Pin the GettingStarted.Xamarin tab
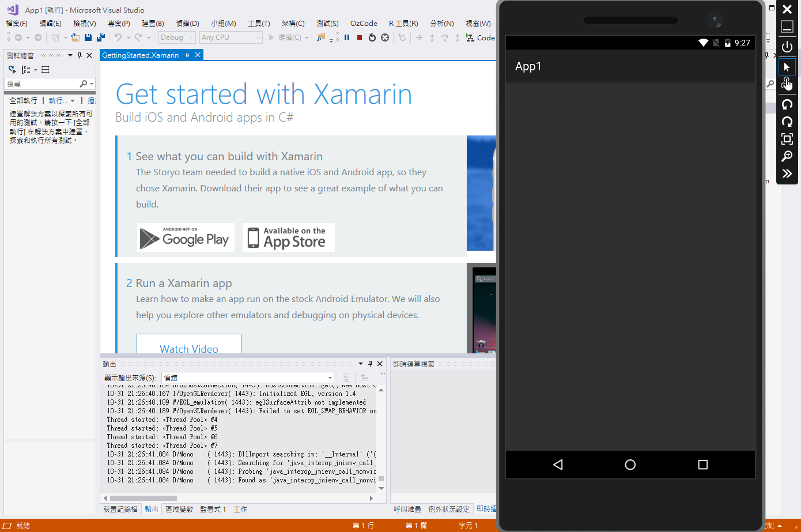This screenshot has width=801, height=532. click(187, 55)
